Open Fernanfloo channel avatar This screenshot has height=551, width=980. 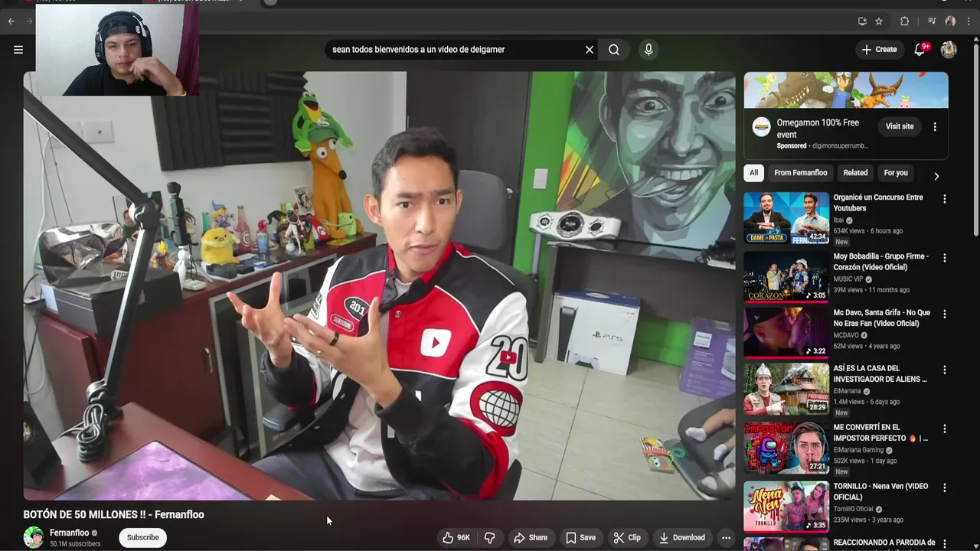pyautogui.click(x=33, y=538)
